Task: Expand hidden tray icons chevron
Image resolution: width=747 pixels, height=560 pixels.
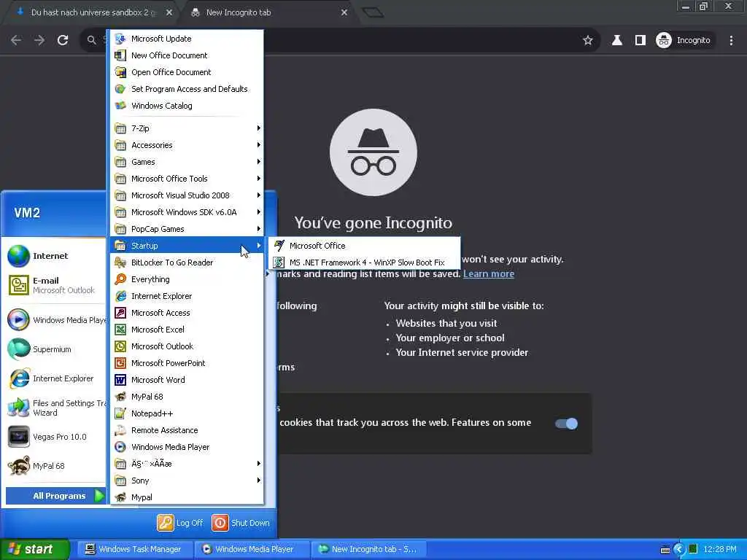Action: point(679,550)
